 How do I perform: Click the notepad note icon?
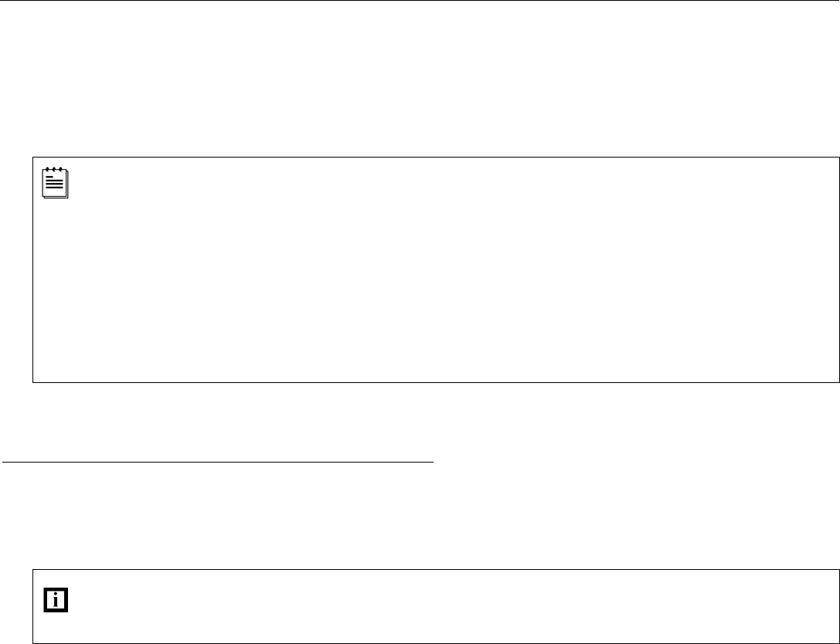(55, 182)
